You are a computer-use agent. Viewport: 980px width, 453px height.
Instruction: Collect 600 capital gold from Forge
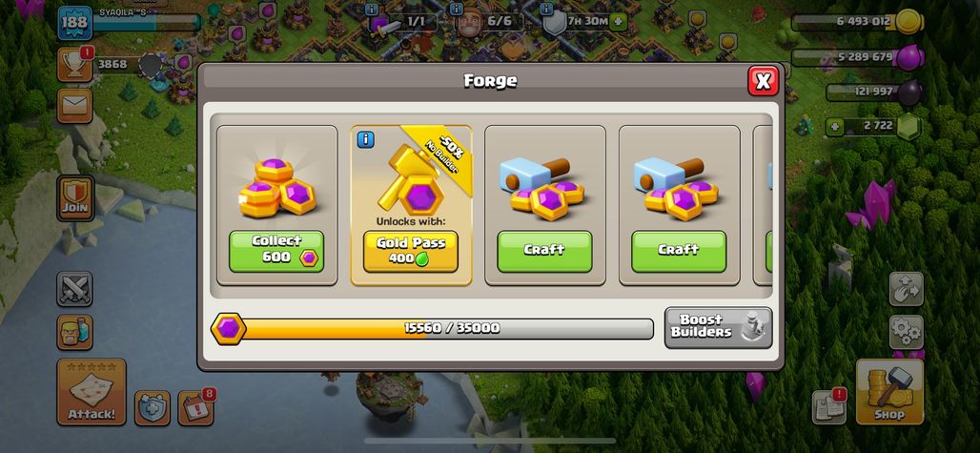click(276, 251)
